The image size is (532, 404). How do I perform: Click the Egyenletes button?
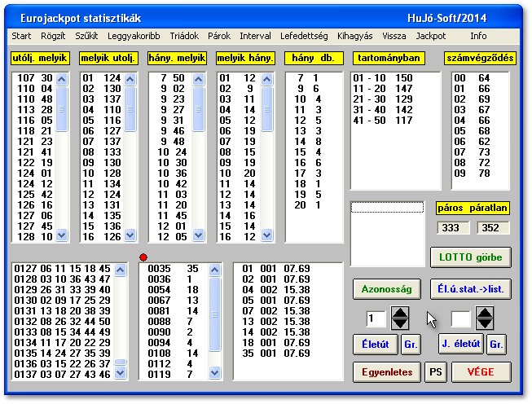click(x=387, y=372)
